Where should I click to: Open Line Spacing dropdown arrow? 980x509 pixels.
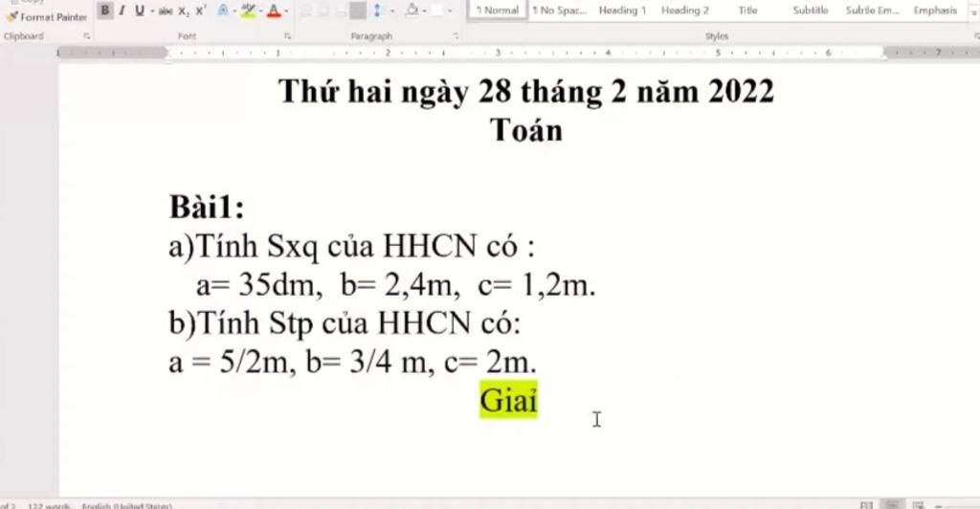[391, 11]
